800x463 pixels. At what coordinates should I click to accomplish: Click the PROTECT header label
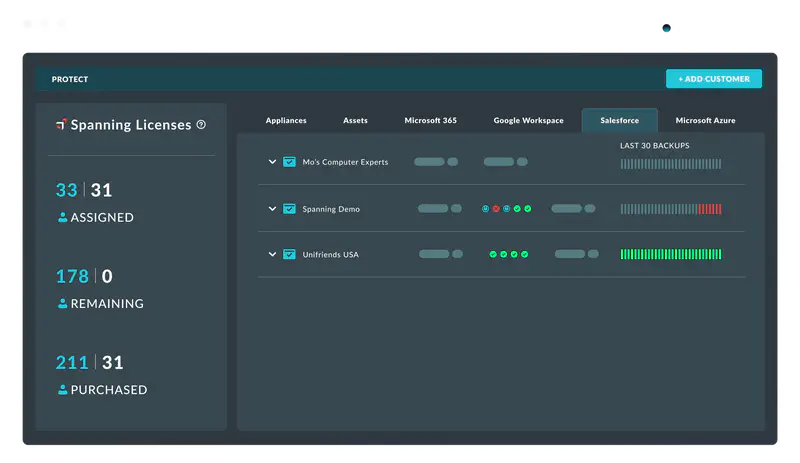pos(70,79)
